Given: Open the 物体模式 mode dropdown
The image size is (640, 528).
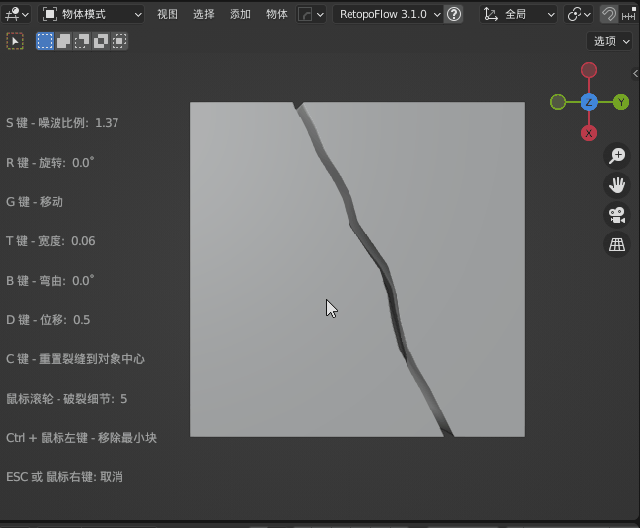Looking at the screenshot, I should point(92,15).
